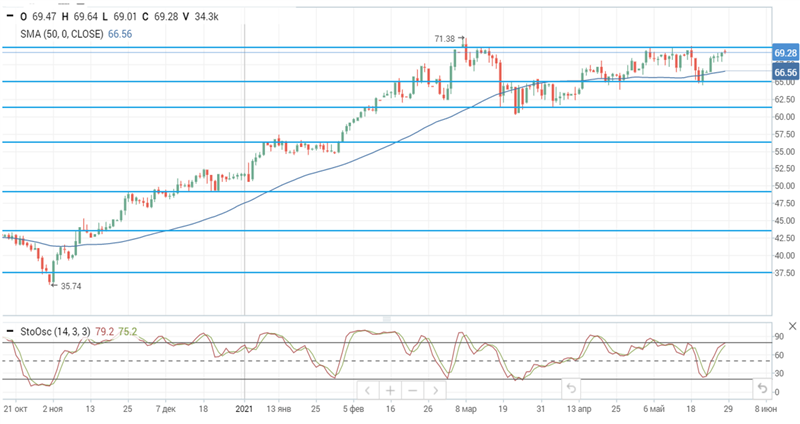Click the '6 май' date label
The image size is (800, 424).
[654, 409]
